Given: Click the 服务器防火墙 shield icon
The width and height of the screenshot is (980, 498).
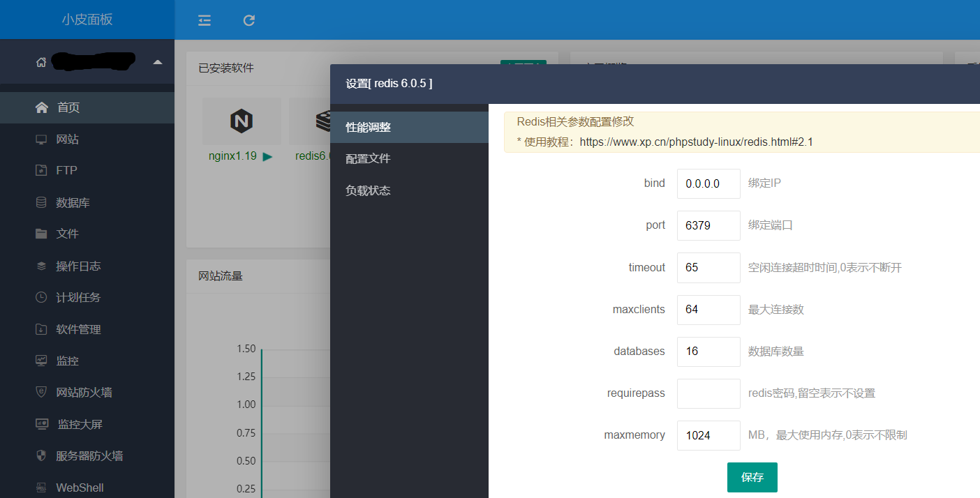Looking at the screenshot, I should (41, 455).
